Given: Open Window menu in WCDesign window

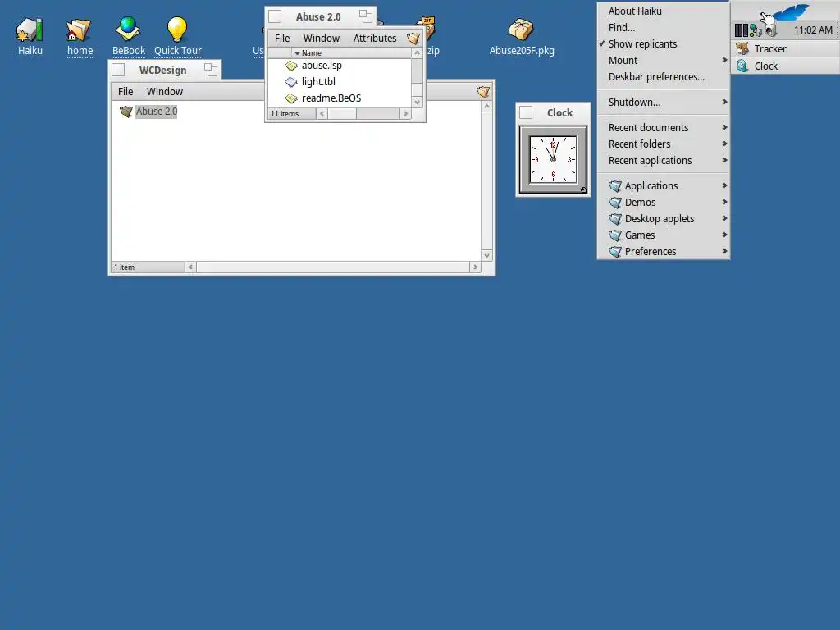Looking at the screenshot, I should [x=164, y=92].
